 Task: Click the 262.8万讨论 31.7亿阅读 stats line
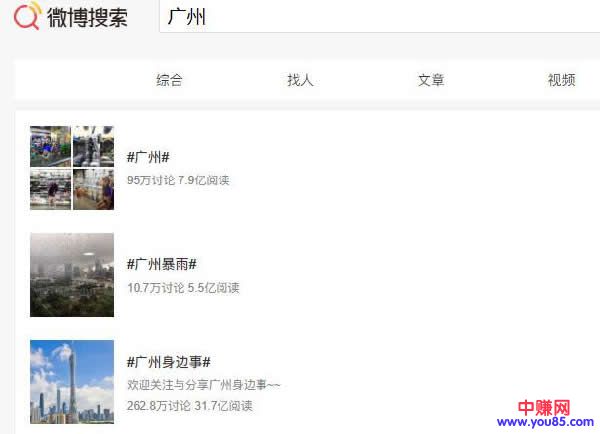tap(190, 406)
